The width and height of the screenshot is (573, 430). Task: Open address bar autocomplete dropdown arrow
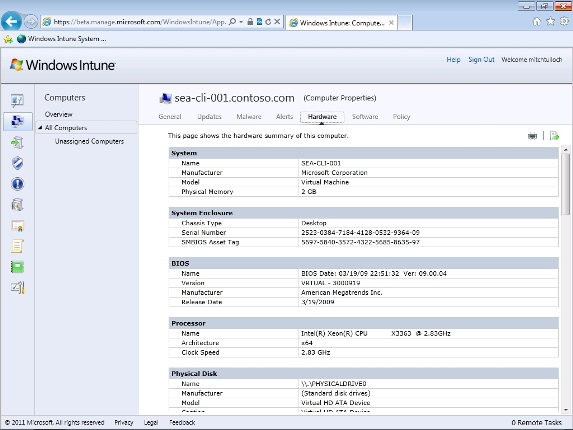(241, 22)
